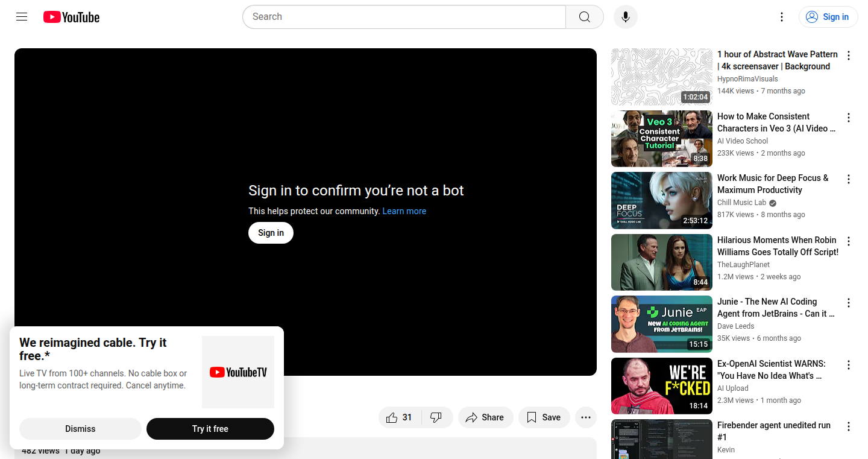Open options for Robin Williams video
This screenshot has height=459, width=868.
pos(849,241)
